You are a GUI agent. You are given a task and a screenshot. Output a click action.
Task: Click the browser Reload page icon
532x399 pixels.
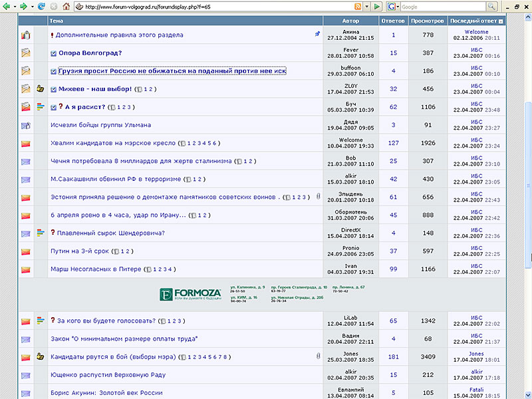click(41, 6)
